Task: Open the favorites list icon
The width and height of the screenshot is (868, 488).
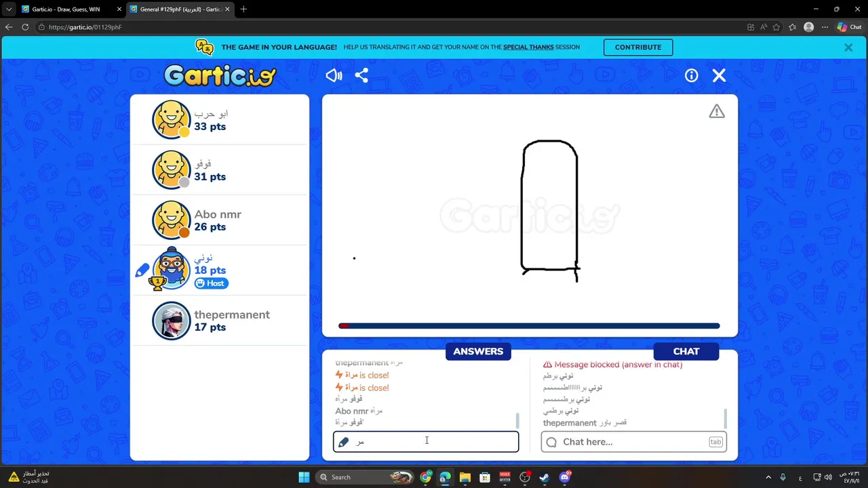Action: (x=792, y=27)
